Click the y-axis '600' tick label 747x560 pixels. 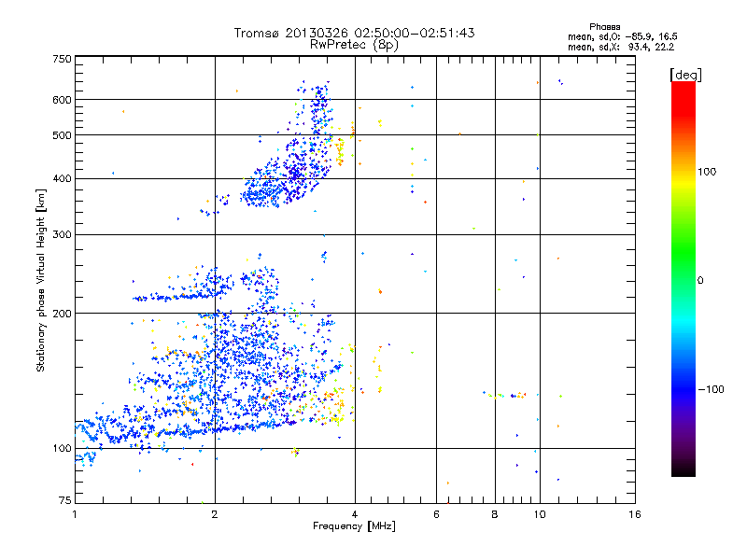(x=62, y=100)
